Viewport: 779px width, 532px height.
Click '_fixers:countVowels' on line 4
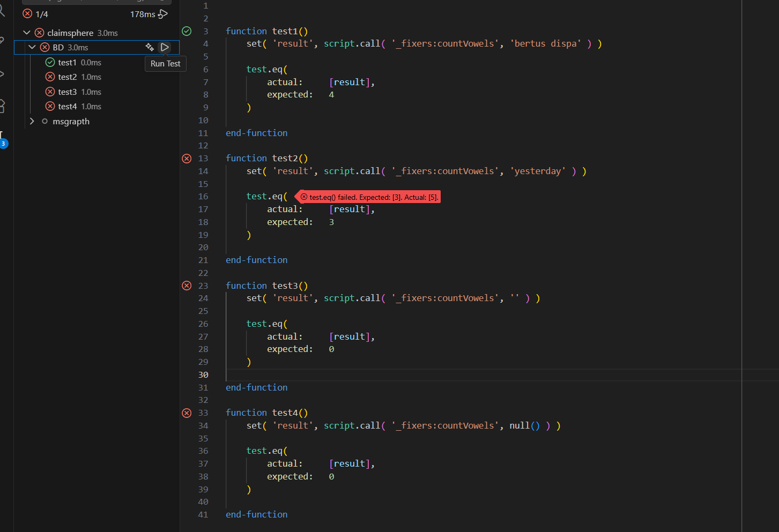(x=445, y=44)
